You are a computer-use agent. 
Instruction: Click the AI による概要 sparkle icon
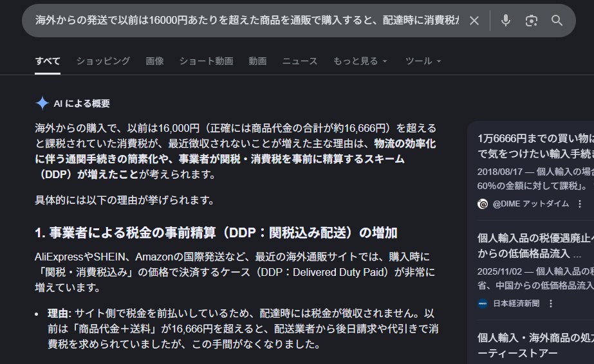(x=42, y=104)
